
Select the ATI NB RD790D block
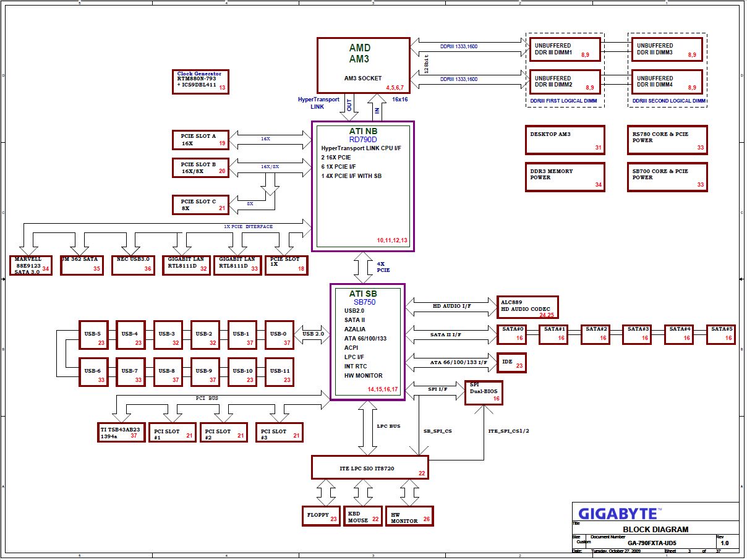(363, 186)
